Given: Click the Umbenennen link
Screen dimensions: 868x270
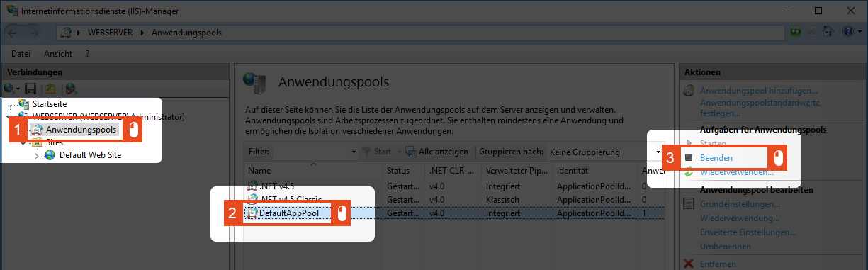Looking at the screenshot, I should [x=726, y=247].
